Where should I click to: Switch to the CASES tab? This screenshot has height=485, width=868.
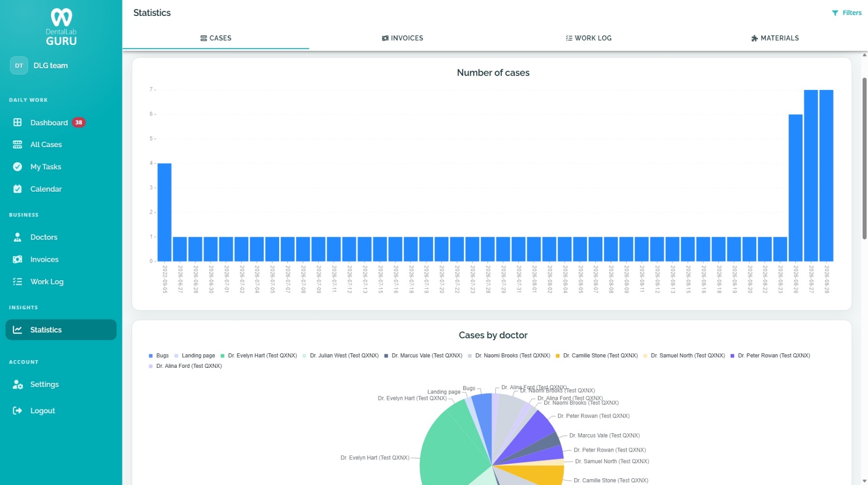pos(216,38)
